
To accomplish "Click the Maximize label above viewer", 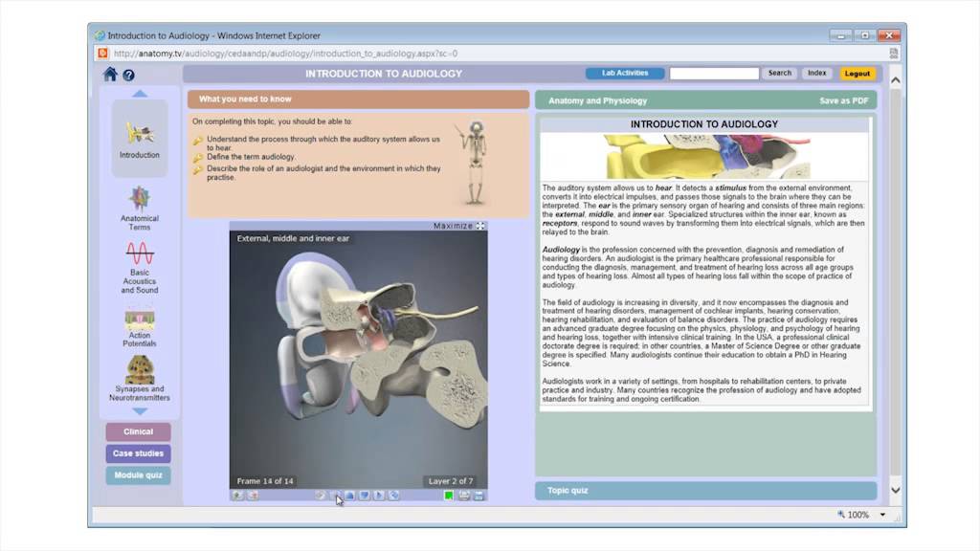I will (x=453, y=226).
